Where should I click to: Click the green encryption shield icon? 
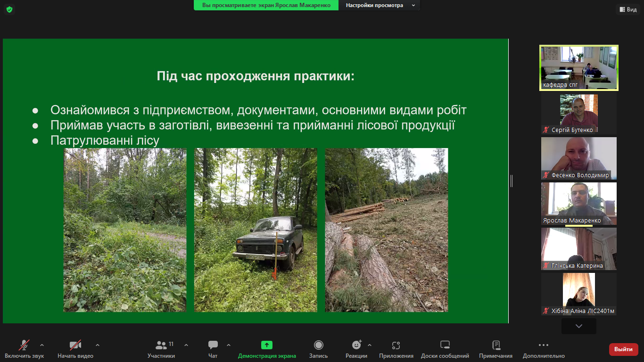(9, 9)
